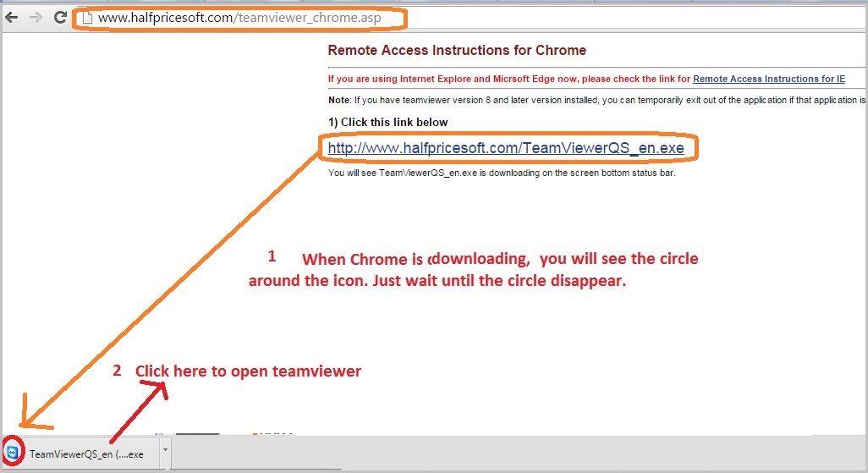Image resolution: width=868 pixels, height=473 pixels.
Task: Click the browser Back arrow
Action: click(x=11, y=17)
